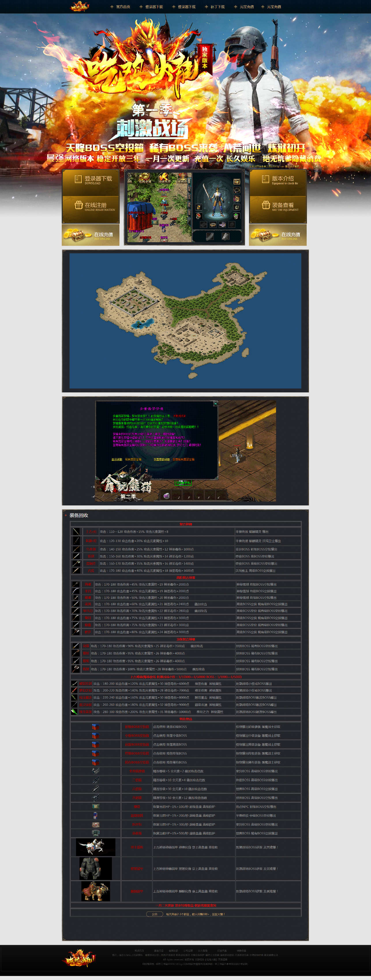Click the game logo in the header
The width and height of the screenshot is (371, 980).
[80, 6]
